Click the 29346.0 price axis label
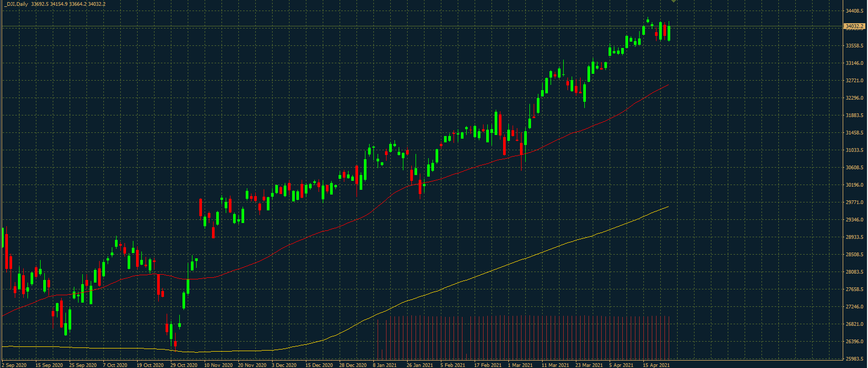 click(855, 220)
